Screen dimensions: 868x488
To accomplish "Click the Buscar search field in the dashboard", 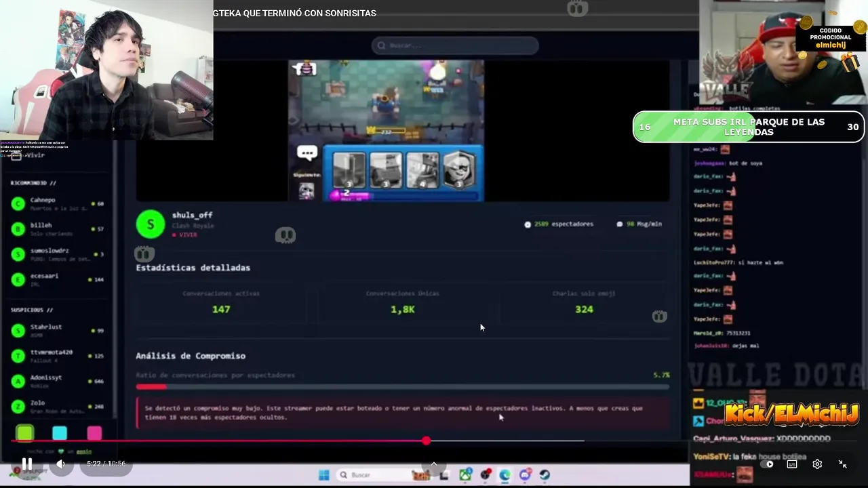I will (455, 45).
